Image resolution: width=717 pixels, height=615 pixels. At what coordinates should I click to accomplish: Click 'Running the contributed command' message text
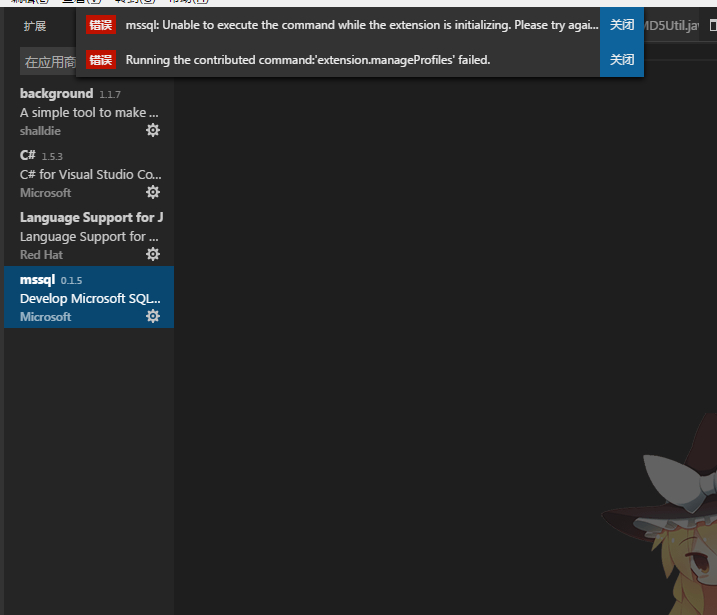308,60
